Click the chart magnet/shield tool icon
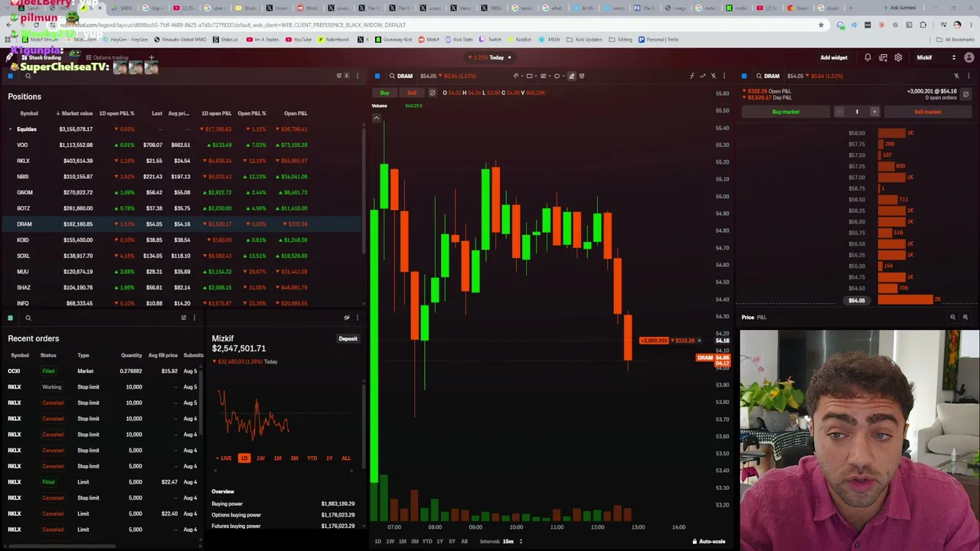The image size is (980, 551). (x=582, y=76)
